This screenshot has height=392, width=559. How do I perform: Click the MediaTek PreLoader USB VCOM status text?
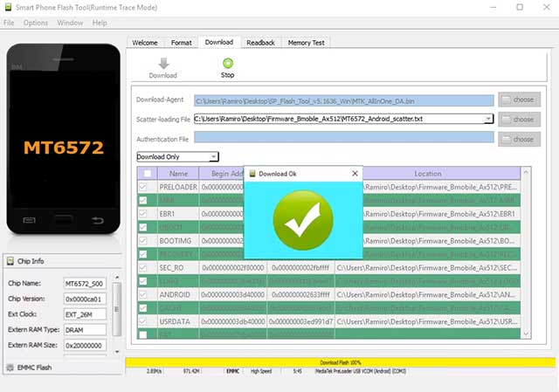point(361,371)
